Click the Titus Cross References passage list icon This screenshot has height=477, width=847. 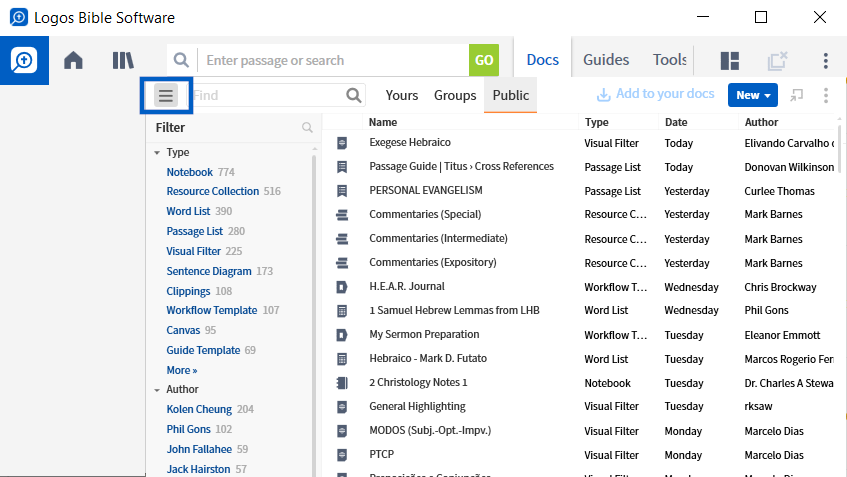click(x=342, y=167)
